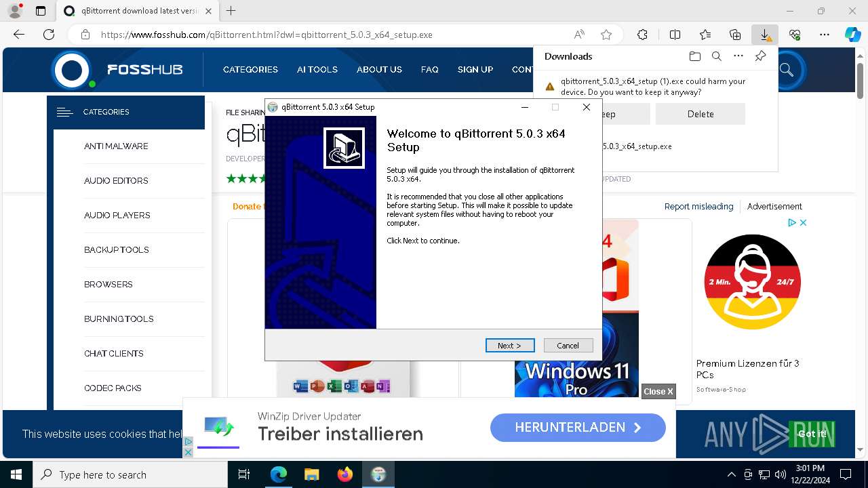Close the ad using the X icon

[x=803, y=222]
